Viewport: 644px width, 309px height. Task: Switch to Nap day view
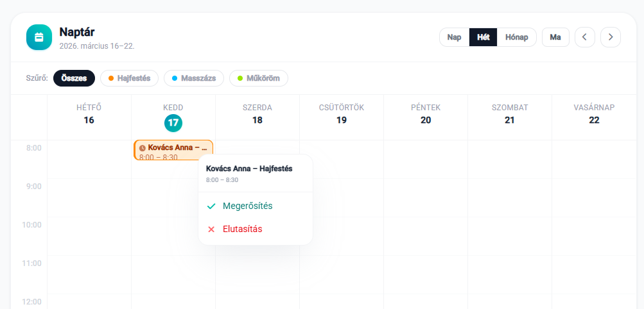(x=455, y=37)
